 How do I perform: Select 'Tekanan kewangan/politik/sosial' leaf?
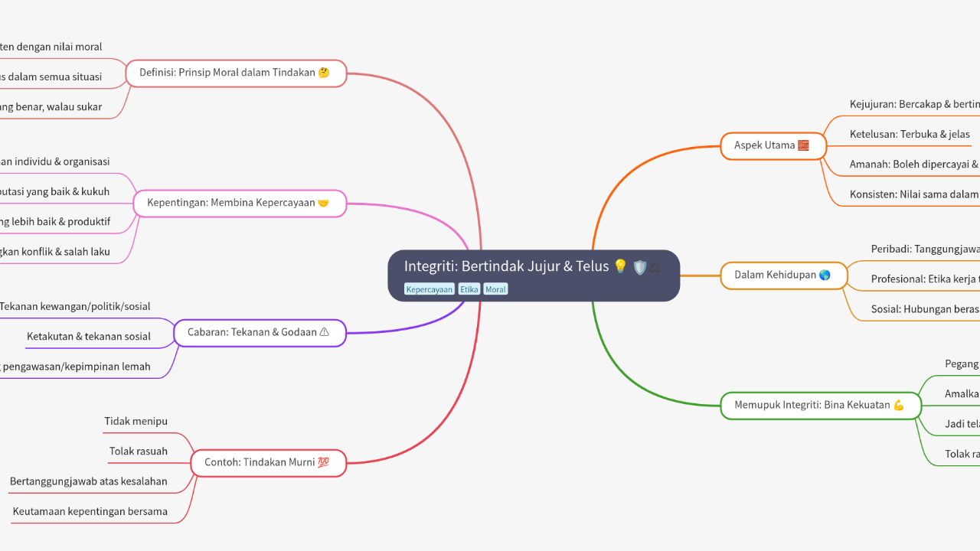pos(75,307)
